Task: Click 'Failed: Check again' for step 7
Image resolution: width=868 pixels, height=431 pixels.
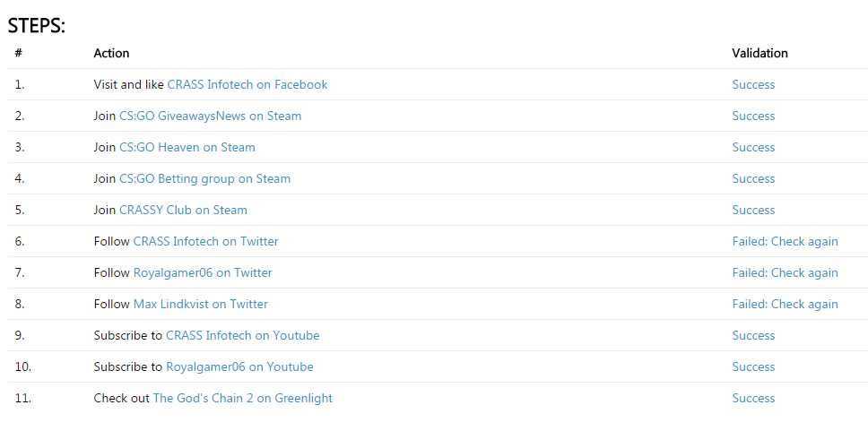Action: 785,272
